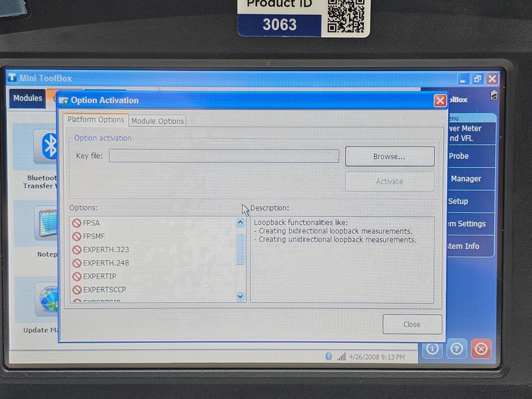This screenshot has height=399, width=532.
Task: Open the help (?) icon at bottom right
Action: [457, 349]
